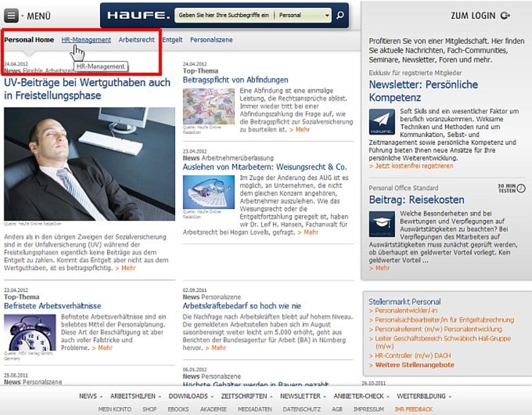
Task: Click the key icon next to ZUM LOGIN
Action: (x=505, y=15)
